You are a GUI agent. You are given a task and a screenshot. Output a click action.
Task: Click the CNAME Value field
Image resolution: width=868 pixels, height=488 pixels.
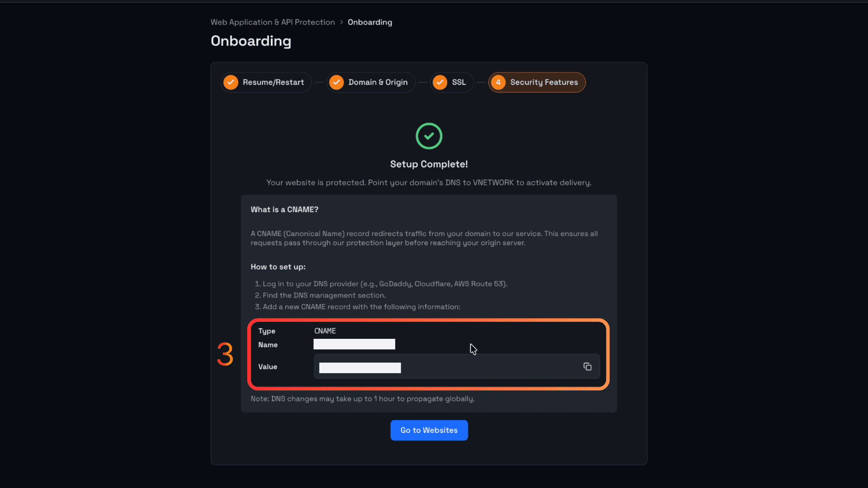(x=457, y=366)
